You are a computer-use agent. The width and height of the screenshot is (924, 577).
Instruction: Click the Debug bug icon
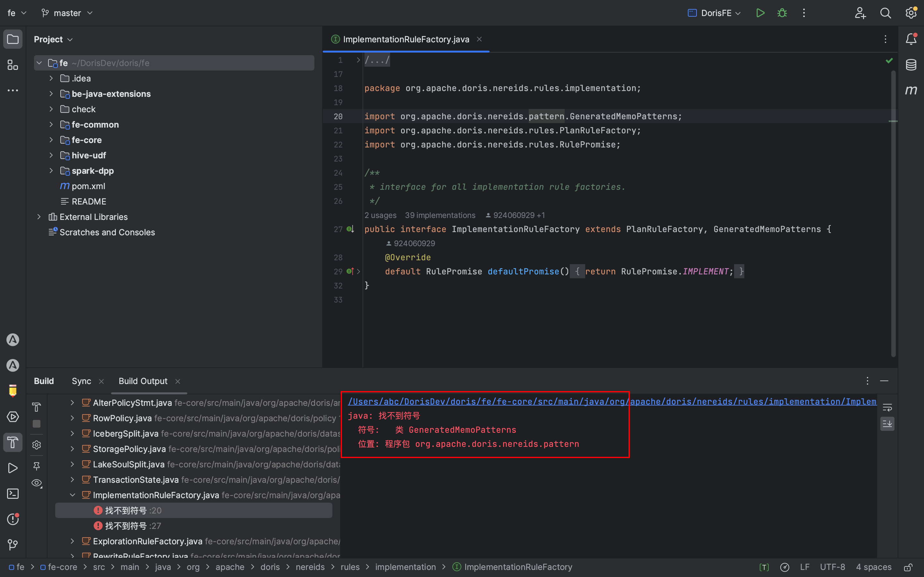pyautogui.click(x=782, y=13)
